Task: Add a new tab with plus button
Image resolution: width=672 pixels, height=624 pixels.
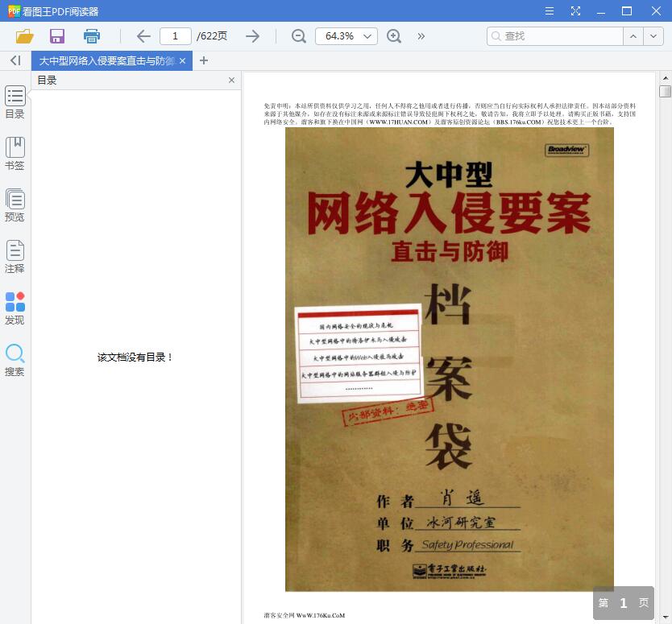Action: [204, 60]
